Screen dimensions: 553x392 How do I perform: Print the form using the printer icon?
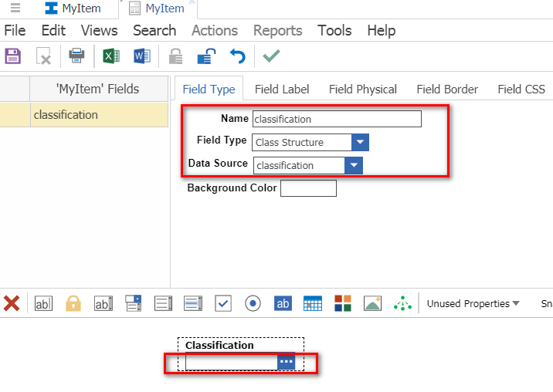pos(76,56)
